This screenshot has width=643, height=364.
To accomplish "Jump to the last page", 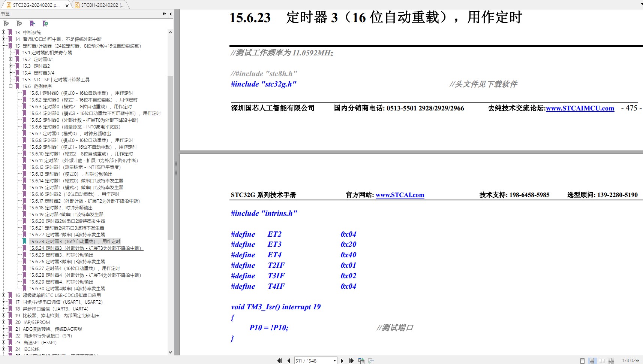I will click(351, 361).
